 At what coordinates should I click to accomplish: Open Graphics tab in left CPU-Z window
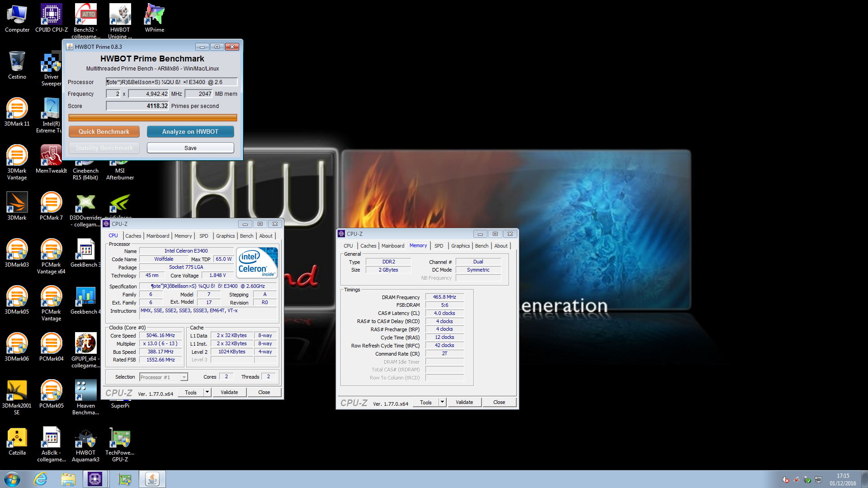click(225, 236)
